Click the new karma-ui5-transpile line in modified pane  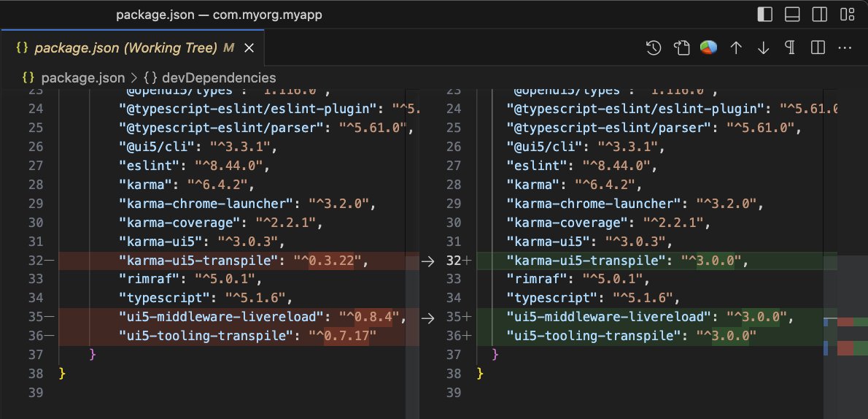[656, 261]
